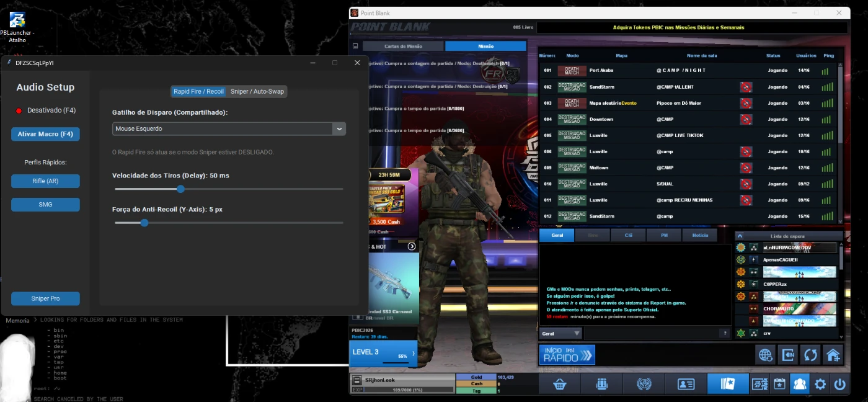Screen dimensions: 868x402
Task: Toggle the friends list people icon
Action: (x=800, y=385)
